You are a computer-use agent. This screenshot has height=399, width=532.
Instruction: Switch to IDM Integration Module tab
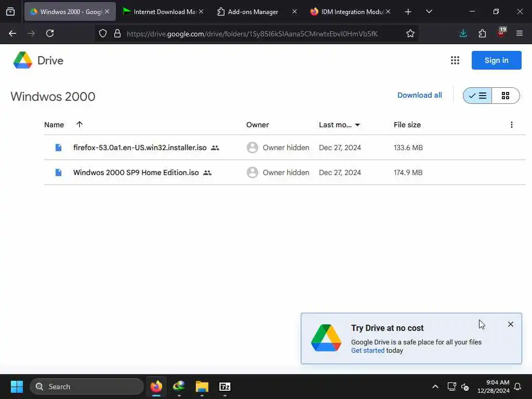point(350,11)
